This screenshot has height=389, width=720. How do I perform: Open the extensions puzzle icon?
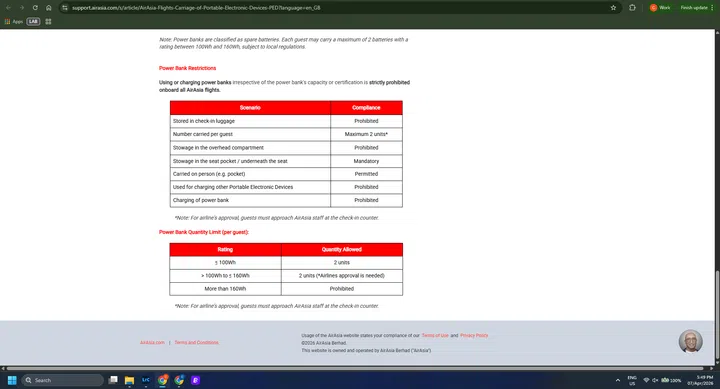pos(632,8)
